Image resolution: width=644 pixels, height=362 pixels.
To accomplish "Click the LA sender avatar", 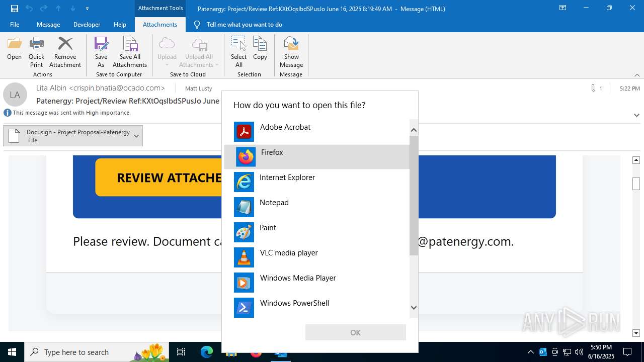I will click(x=15, y=95).
